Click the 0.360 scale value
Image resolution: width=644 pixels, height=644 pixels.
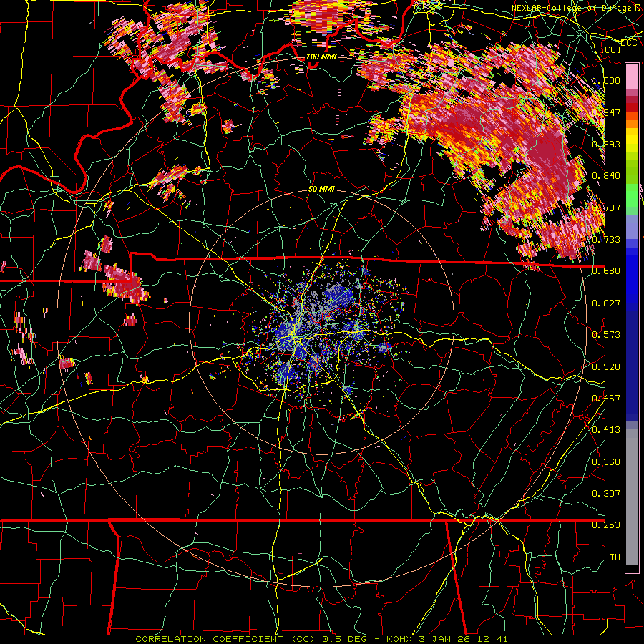(x=606, y=462)
